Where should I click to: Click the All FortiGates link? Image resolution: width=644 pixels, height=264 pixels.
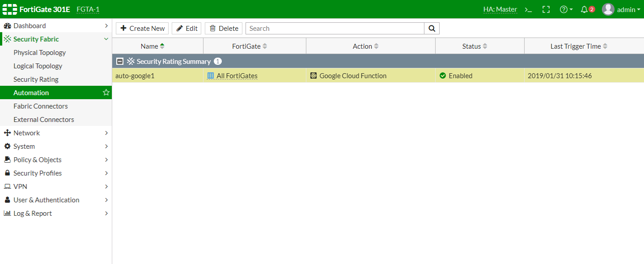pos(237,76)
